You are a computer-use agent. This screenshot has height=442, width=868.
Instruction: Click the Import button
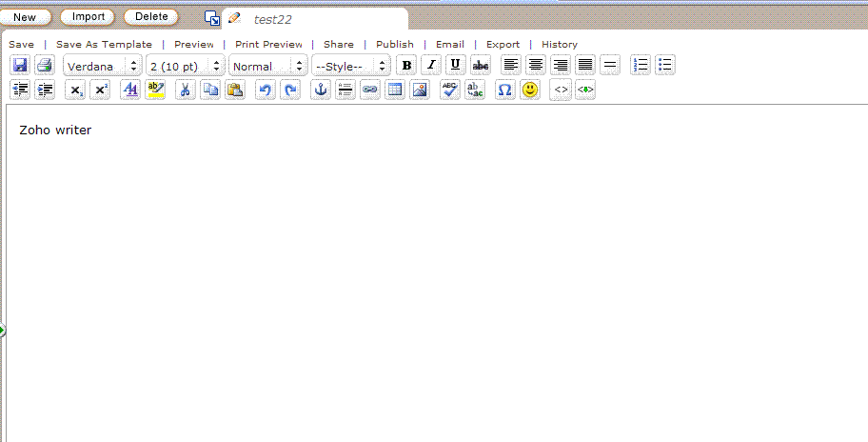88,17
